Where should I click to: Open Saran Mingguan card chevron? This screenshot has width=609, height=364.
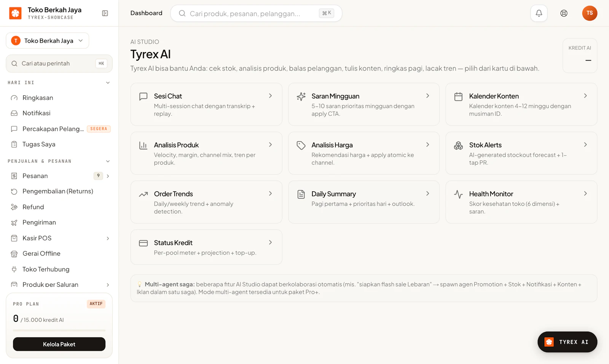[x=427, y=96]
